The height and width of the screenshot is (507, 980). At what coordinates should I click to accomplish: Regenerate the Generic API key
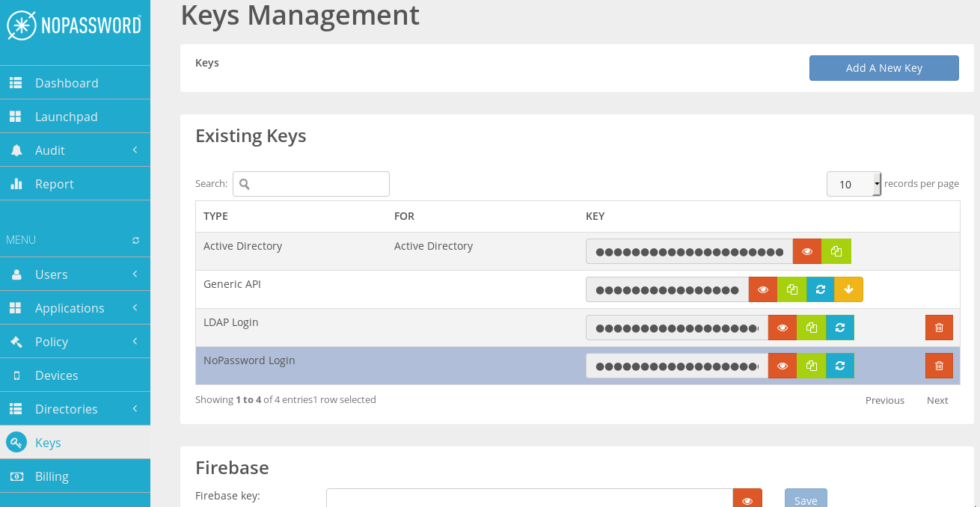pos(821,289)
